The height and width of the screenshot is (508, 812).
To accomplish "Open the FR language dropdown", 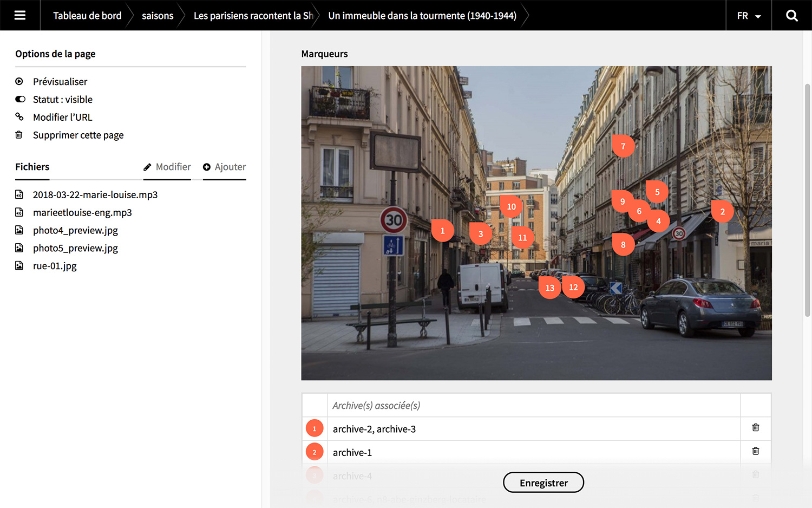I will pyautogui.click(x=749, y=15).
